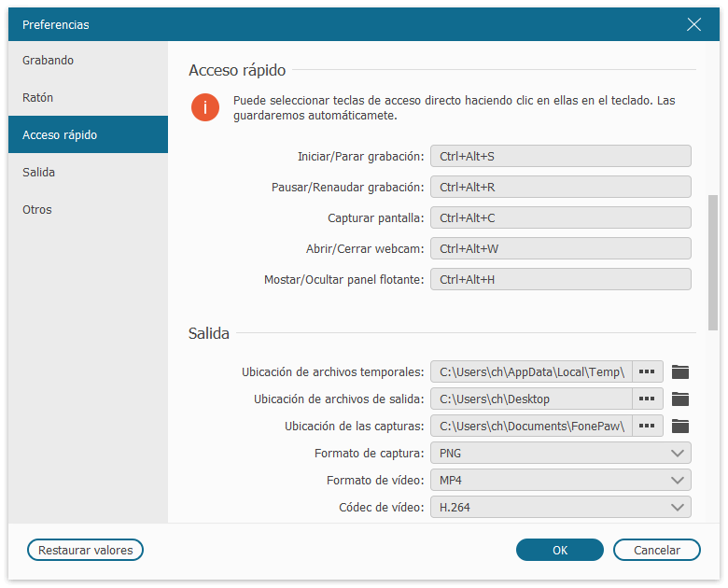Click the Capturar pantalla hotkey field

(560, 217)
